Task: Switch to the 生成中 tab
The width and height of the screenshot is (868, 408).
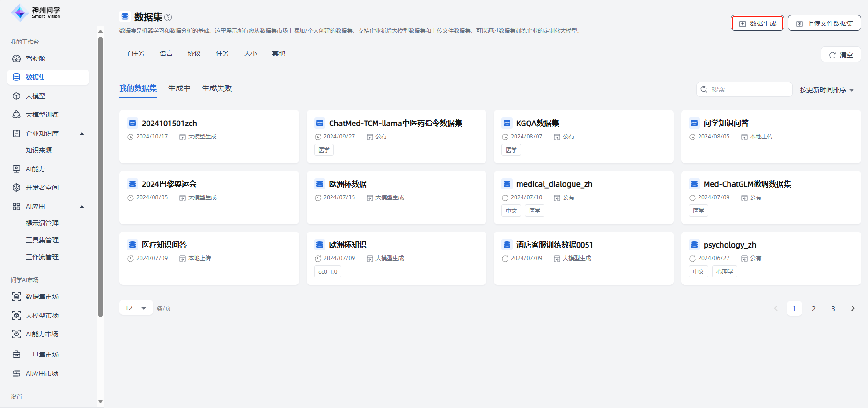Action: tap(179, 88)
